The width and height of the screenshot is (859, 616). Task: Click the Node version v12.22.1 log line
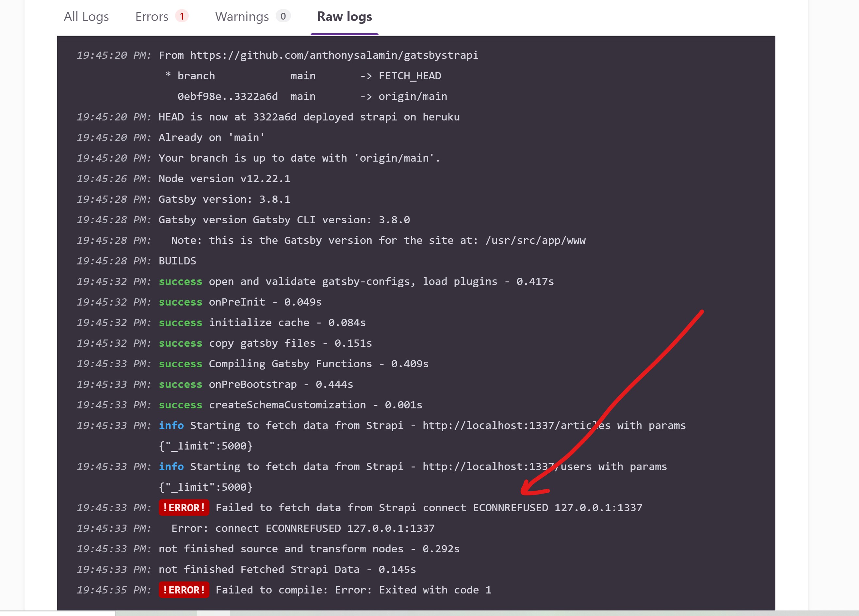[224, 179]
